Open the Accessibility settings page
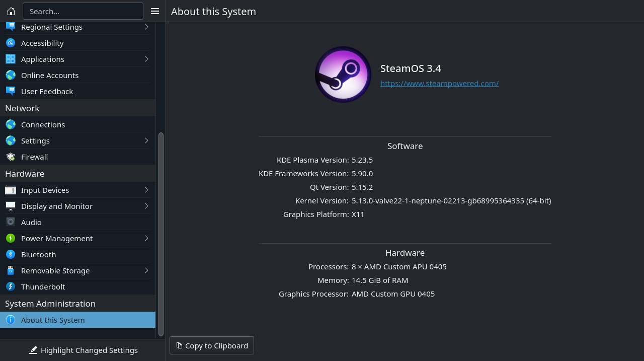This screenshot has width=644, height=361. point(77,43)
